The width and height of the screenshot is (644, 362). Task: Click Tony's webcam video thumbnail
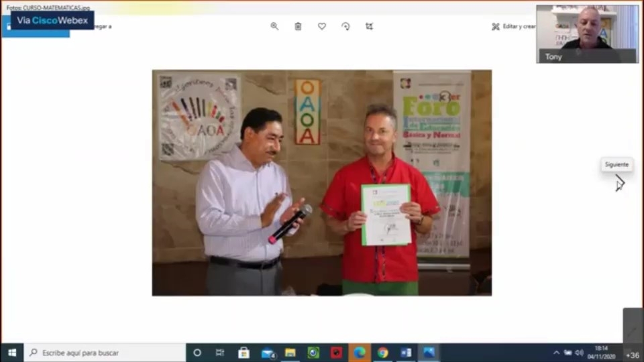[587, 34]
